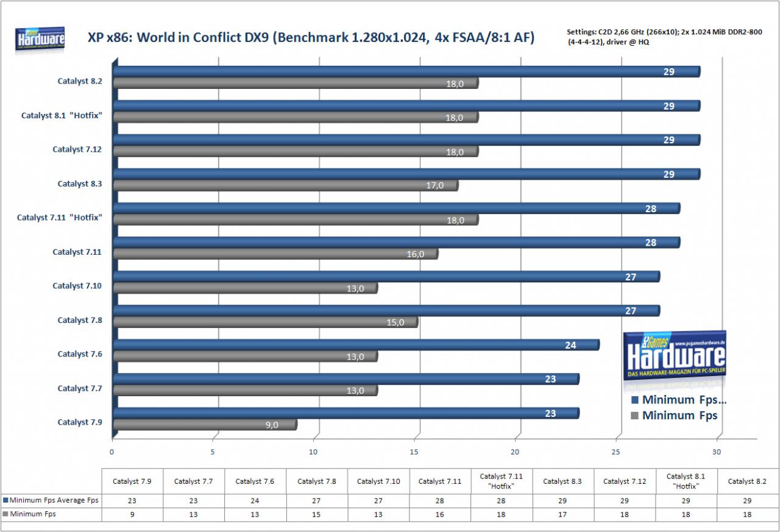Click the gray 18,0 bar for Catalyst 8.1 "Hotfix"
The width and height of the screenshot is (780, 532).
pos(295,118)
